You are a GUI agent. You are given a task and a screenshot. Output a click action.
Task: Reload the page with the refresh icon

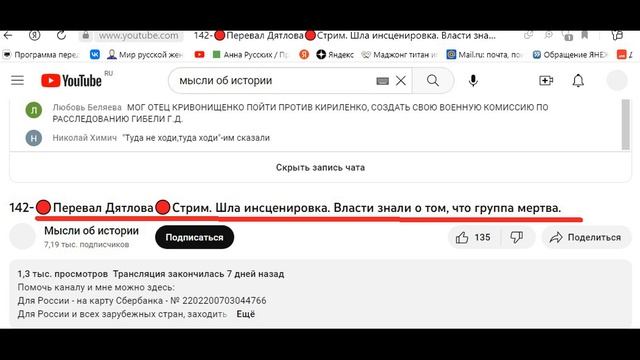(61, 36)
